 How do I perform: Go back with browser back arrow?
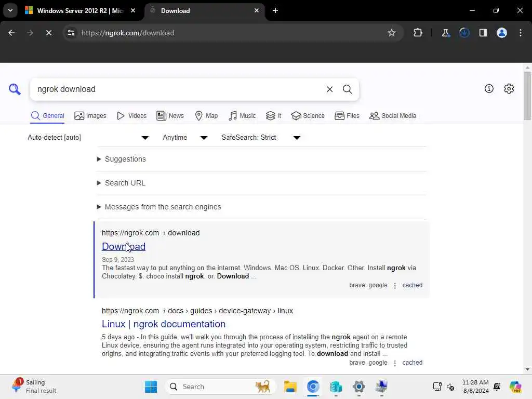point(11,33)
